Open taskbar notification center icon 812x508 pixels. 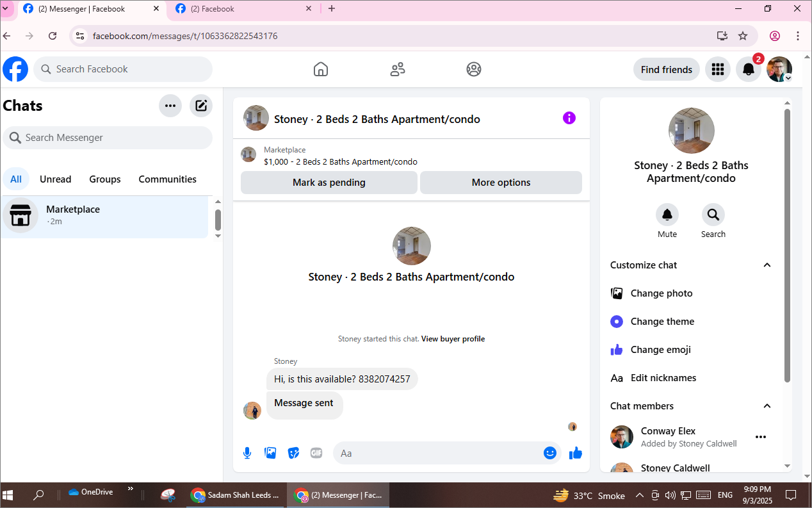[x=791, y=495]
